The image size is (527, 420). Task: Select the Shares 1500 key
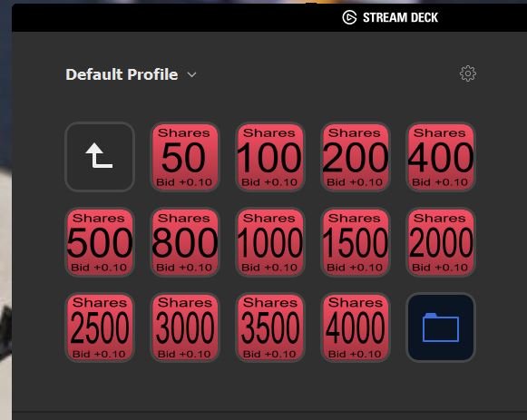pos(356,242)
